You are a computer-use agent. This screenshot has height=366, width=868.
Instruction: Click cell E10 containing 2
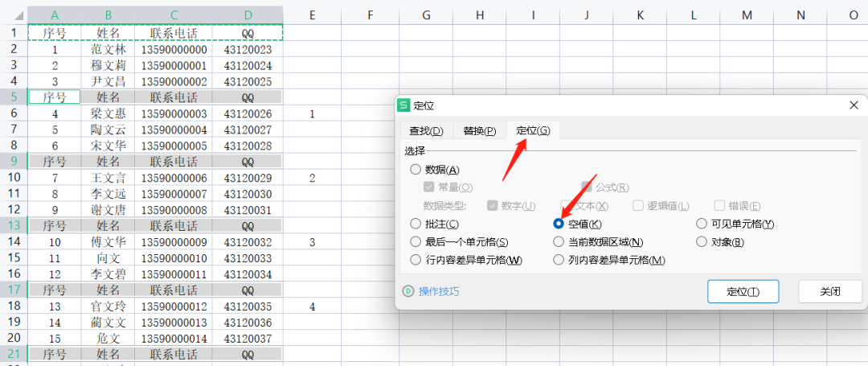point(312,178)
